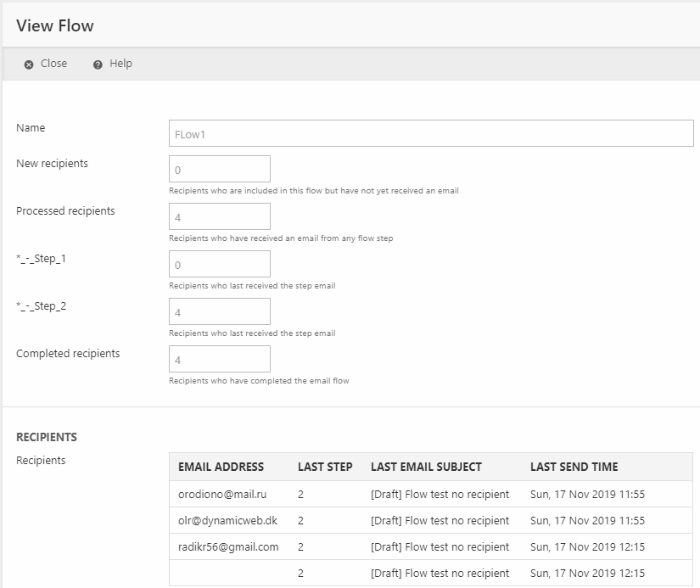700x588 pixels.
Task: Focus the *_-_Step_1 value box
Action: 220,264
